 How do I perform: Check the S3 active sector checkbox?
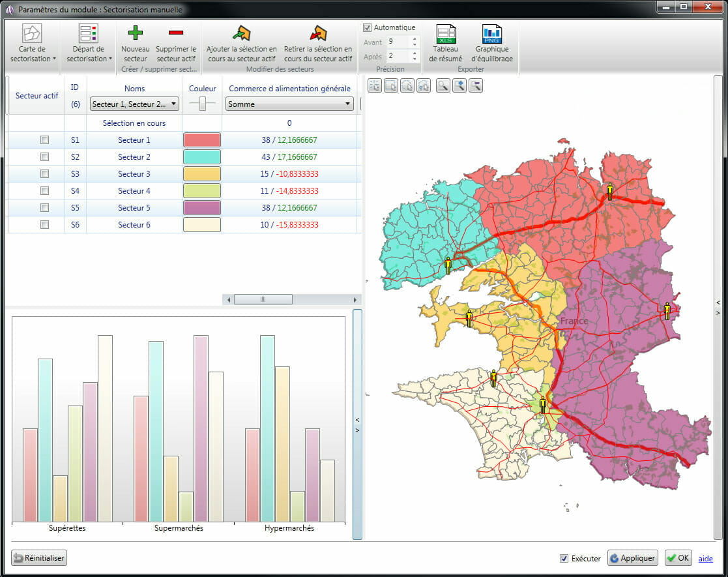(44, 173)
